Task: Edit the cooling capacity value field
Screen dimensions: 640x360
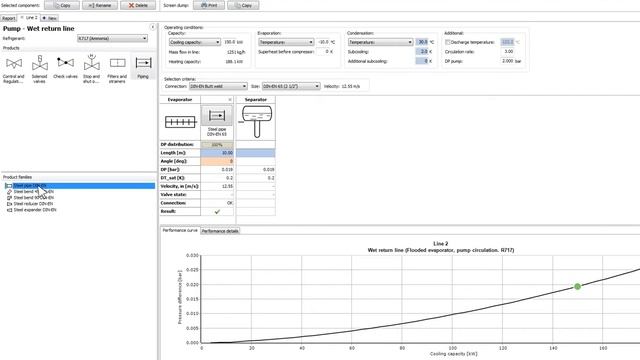Action: [230, 42]
